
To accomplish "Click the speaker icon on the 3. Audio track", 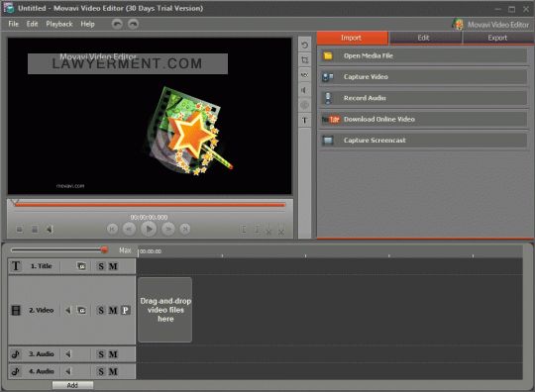I will tap(68, 354).
